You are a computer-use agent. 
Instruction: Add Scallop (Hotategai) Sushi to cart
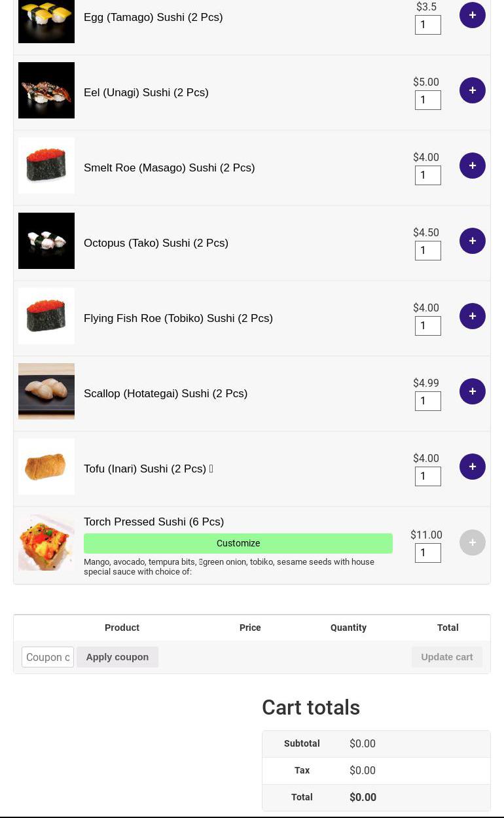pos(472,391)
